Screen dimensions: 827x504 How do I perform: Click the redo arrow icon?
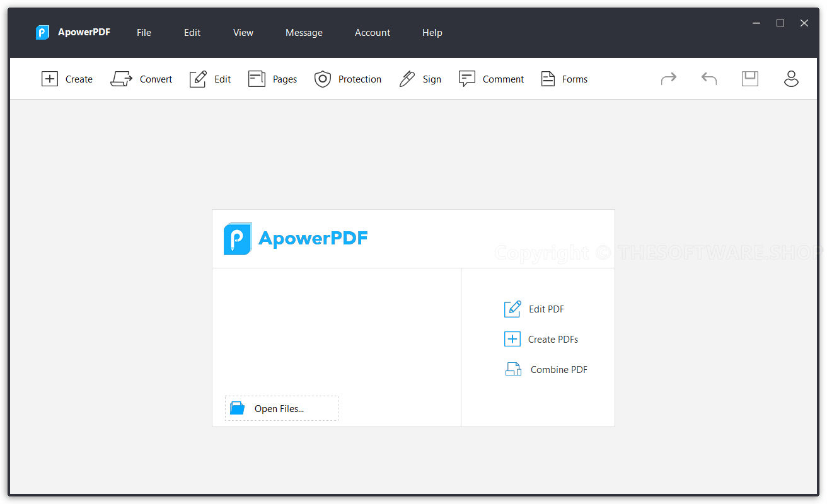[669, 79]
